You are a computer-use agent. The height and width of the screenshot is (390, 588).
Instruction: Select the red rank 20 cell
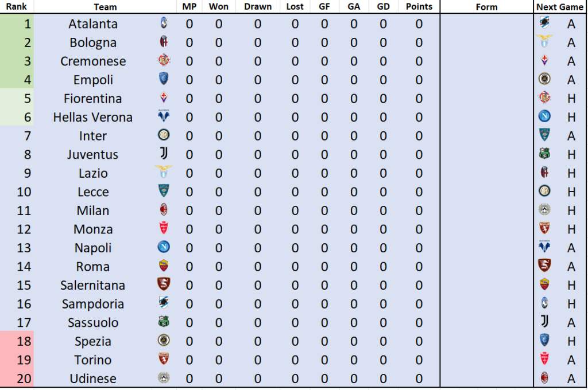point(17,379)
